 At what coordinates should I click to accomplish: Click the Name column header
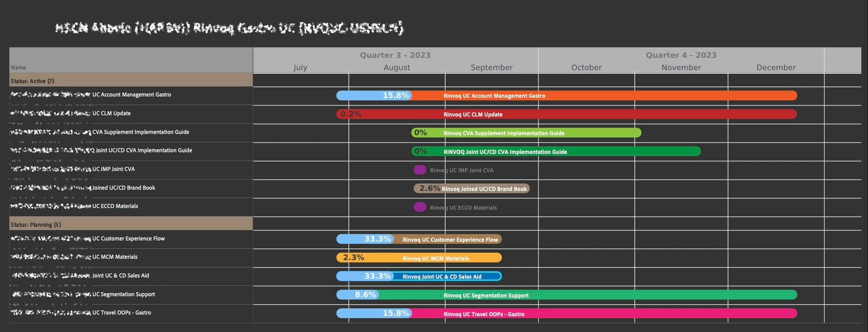click(131, 60)
